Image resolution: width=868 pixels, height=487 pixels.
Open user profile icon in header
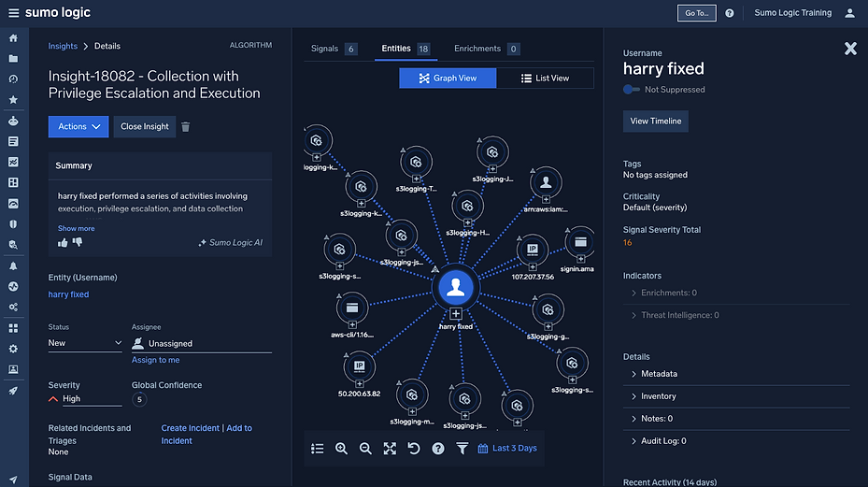coord(849,13)
